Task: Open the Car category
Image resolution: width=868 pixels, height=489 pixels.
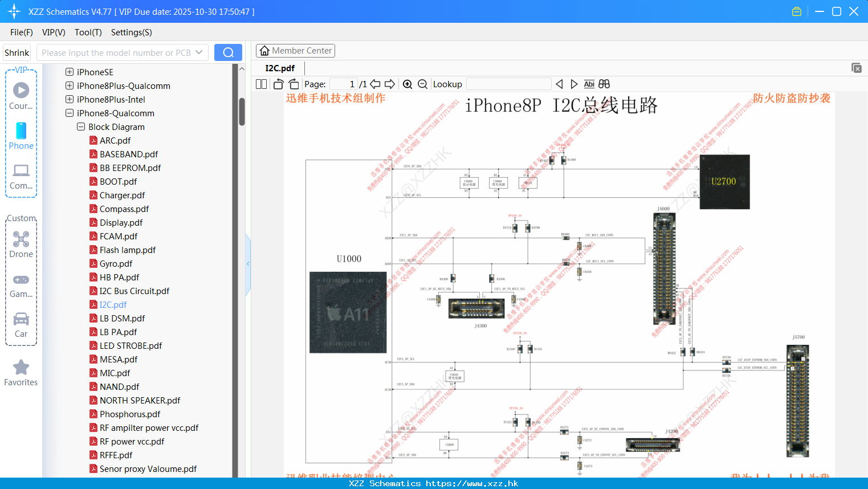Action: 21,319
